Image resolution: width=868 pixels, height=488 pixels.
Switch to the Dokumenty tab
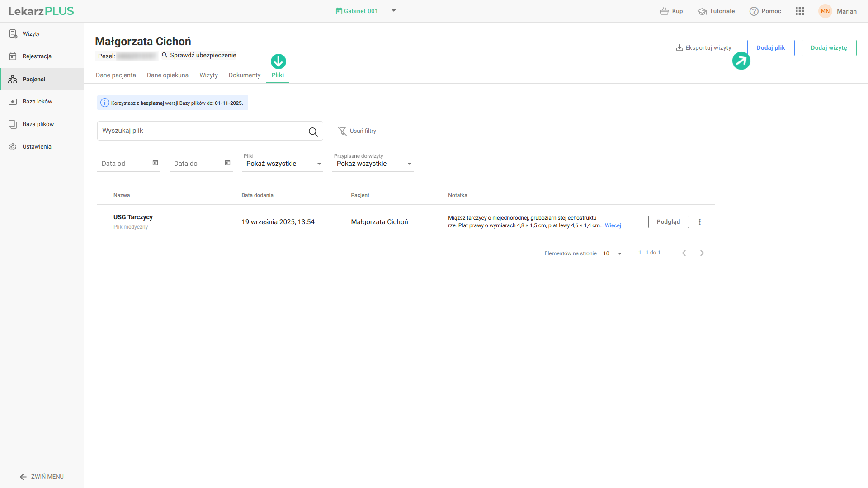click(244, 75)
